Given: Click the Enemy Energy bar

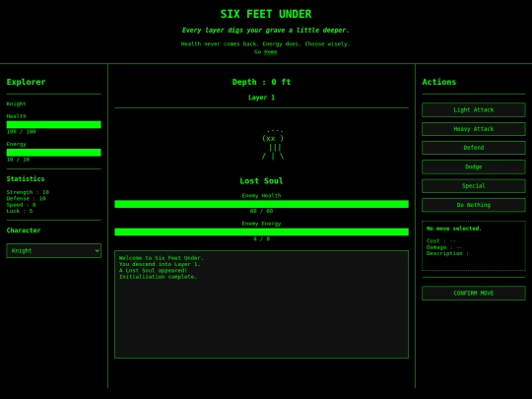Looking at the screenshot, I should pyautogui.click(x=261, y=232).
